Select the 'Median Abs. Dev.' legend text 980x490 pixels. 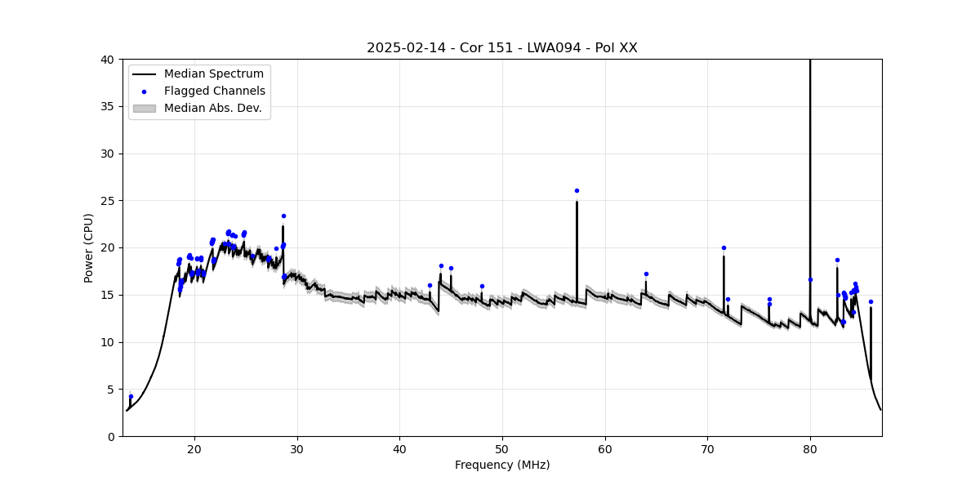213,108
